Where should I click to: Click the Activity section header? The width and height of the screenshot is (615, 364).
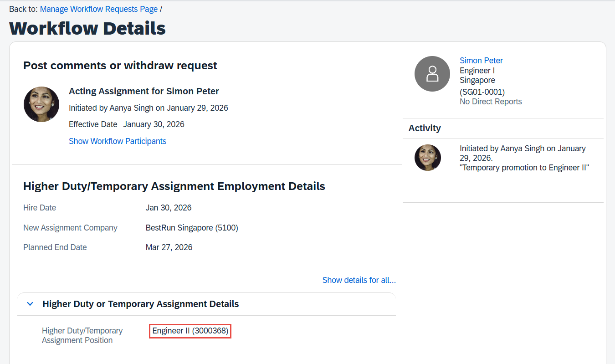click(x=425, y=128)
